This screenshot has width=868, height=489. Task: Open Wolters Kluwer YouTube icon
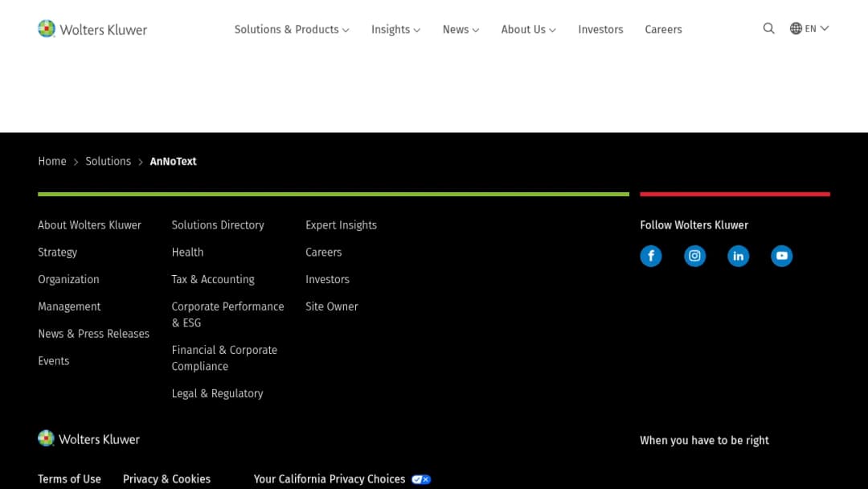point(782,256)
